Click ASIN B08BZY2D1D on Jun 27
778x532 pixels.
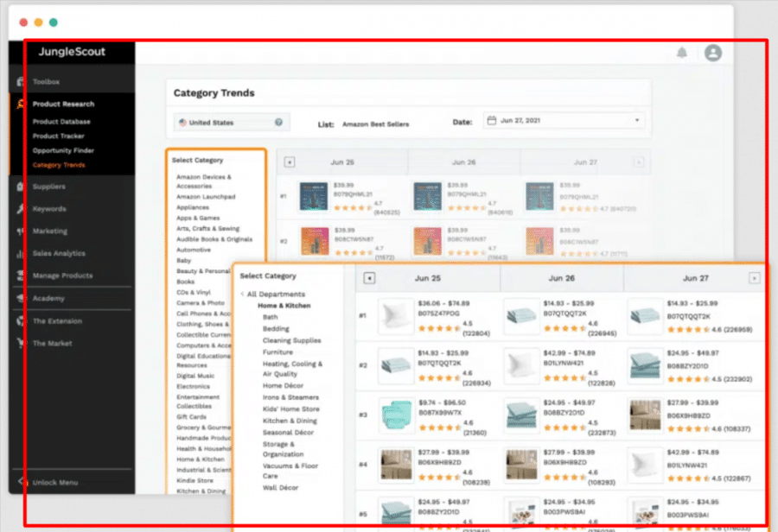[688, 366]
